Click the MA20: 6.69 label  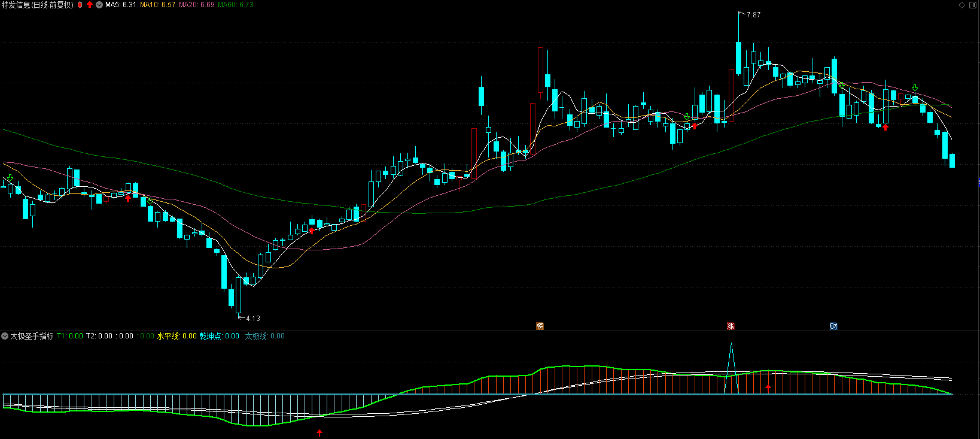click(x=197, y=5)
